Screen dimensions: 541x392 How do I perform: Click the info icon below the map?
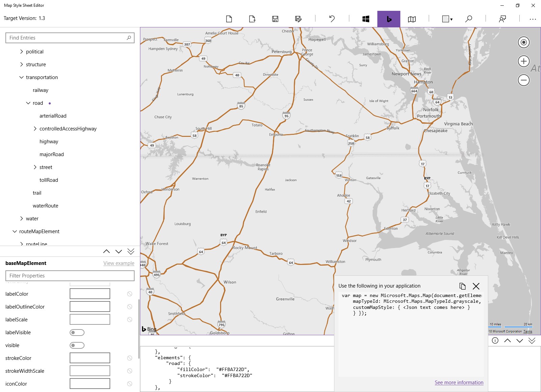click(x=495, y=341)
